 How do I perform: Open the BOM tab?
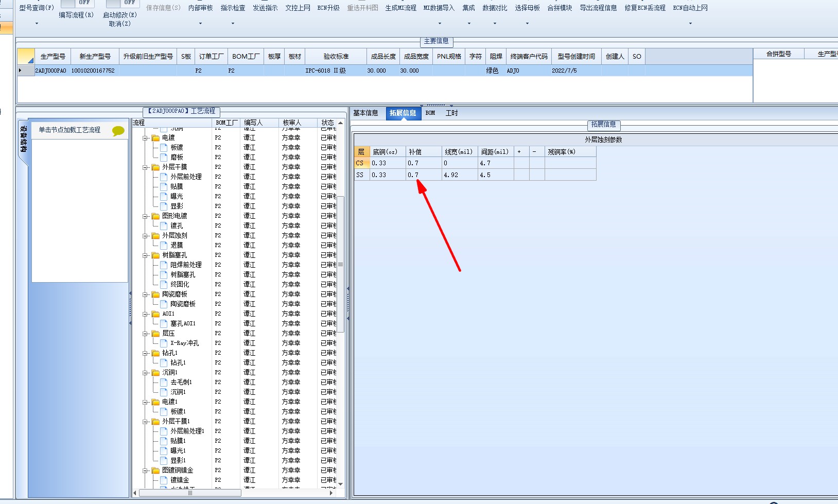pyautogui.click(x=430, y=113)
